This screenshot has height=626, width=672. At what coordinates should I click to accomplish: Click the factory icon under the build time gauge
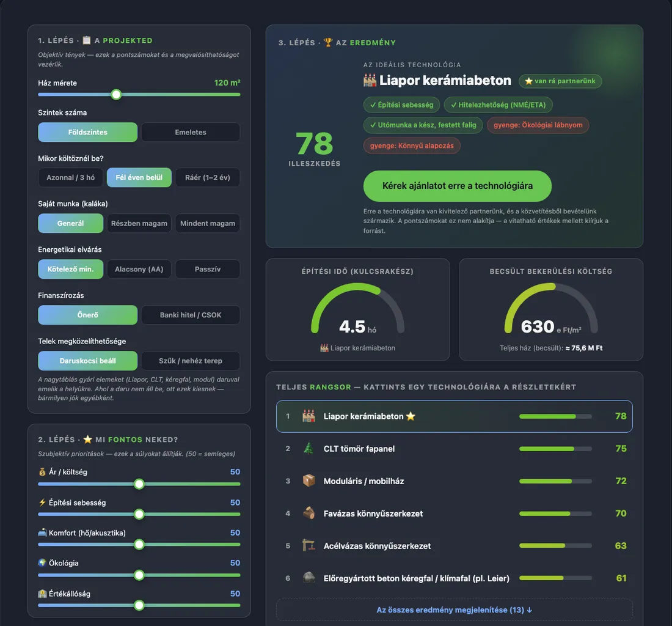pos(324,348)
